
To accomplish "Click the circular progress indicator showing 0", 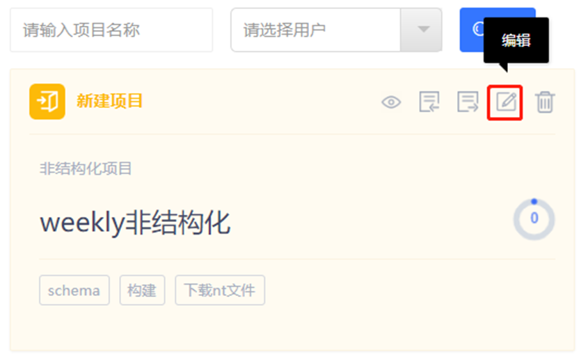I will (x=534, y=219).
